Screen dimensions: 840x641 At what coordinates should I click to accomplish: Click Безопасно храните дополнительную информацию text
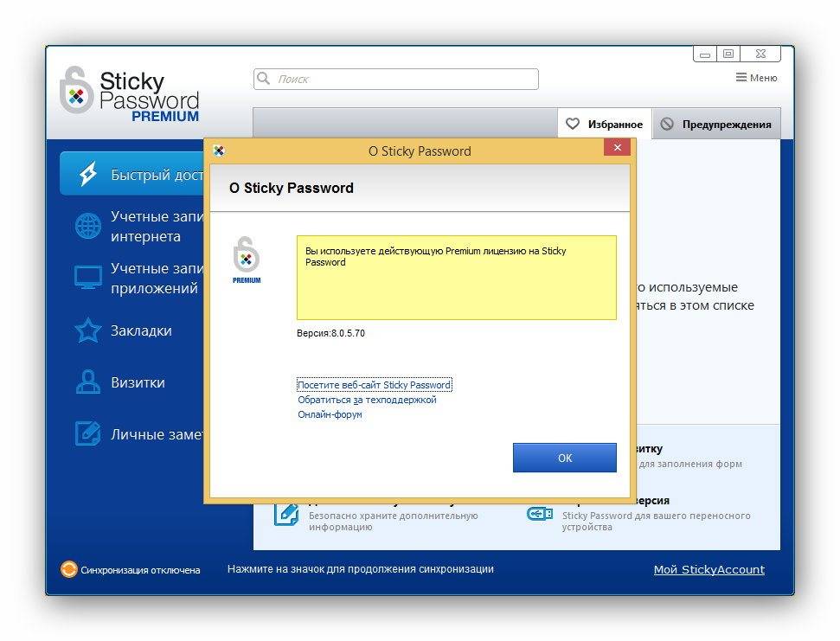(x=393, y=521)
